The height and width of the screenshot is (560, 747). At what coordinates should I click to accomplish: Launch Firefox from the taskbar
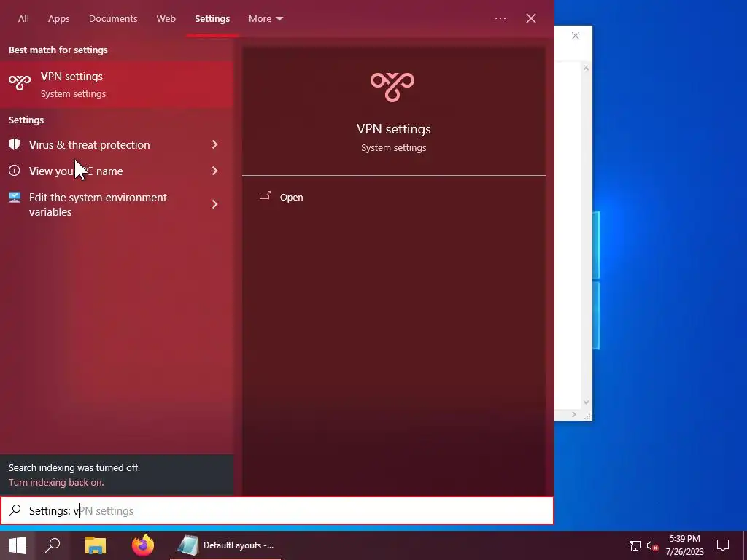143,545
